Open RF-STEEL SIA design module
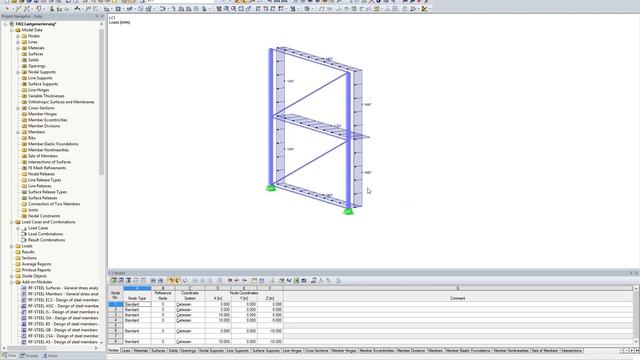 [x=63, y=318]
